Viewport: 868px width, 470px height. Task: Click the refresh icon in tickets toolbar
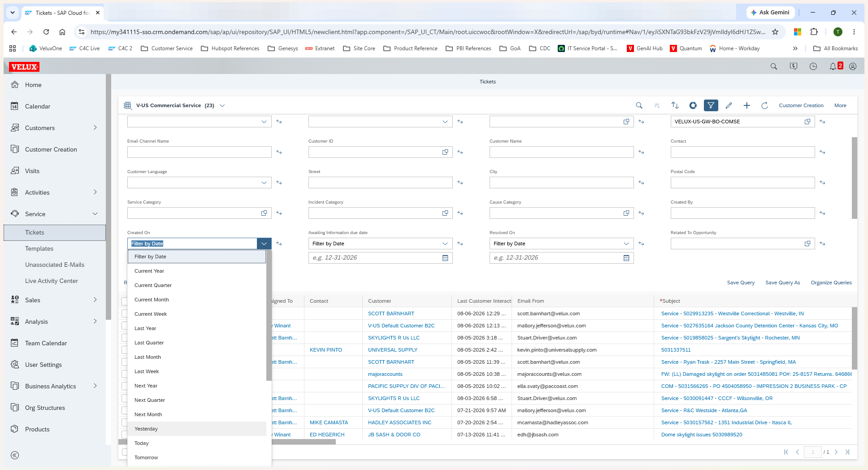[x=764, y=105]
